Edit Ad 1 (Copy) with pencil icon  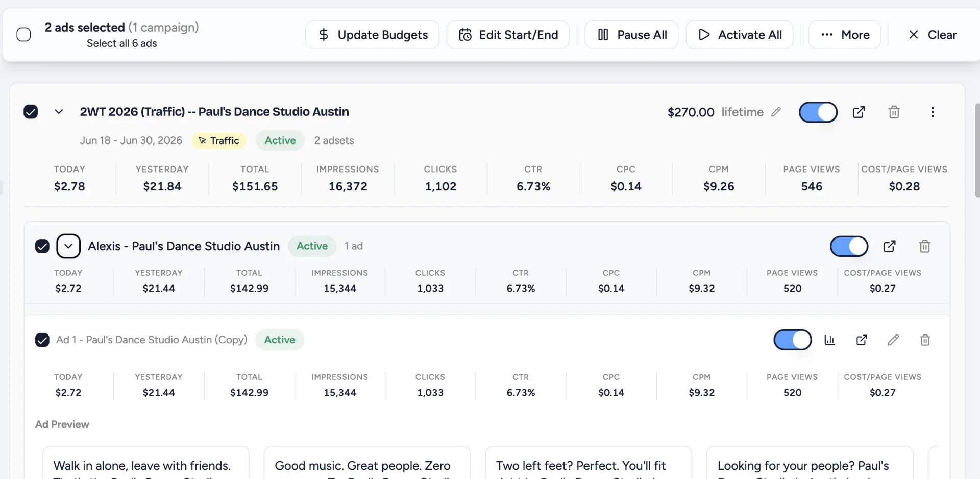pos(893,340)
